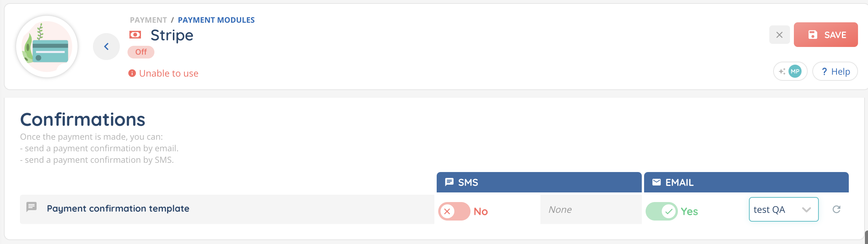The height and width of the screenshot is (244, 868).
Task: Open the Payment Modules breadcrumb
Action: pos(216,20)
